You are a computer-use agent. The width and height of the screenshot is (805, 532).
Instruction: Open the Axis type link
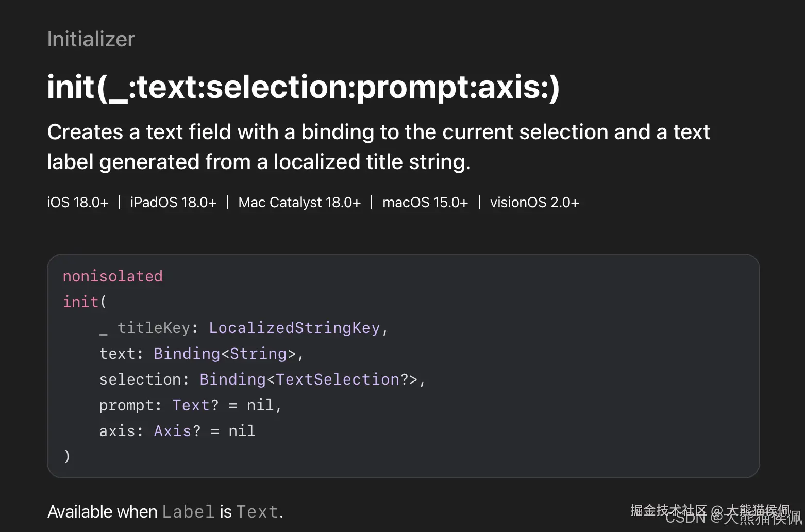tap(173, 431)
